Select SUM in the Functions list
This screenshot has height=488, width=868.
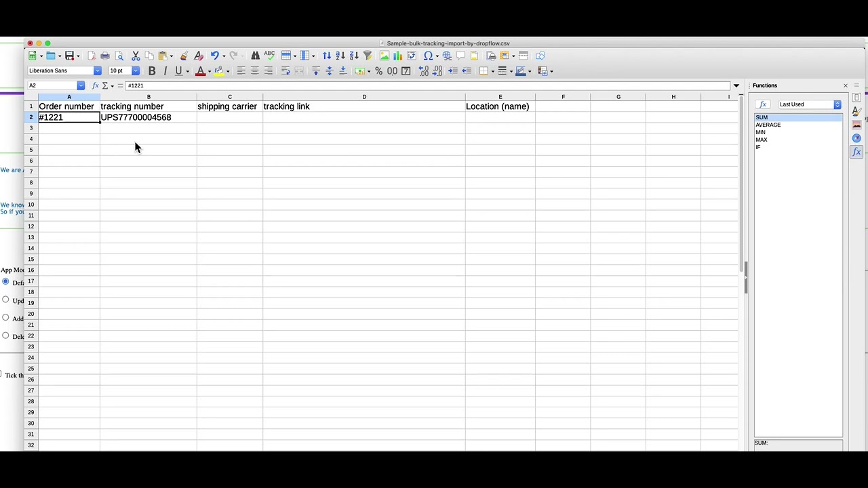762,117
